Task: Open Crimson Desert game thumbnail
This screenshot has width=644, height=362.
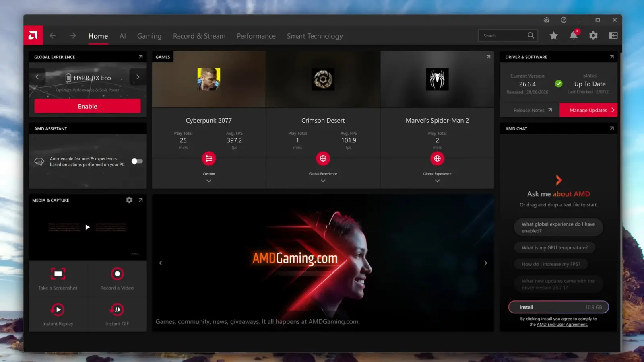Action: (x=323, y=79)
